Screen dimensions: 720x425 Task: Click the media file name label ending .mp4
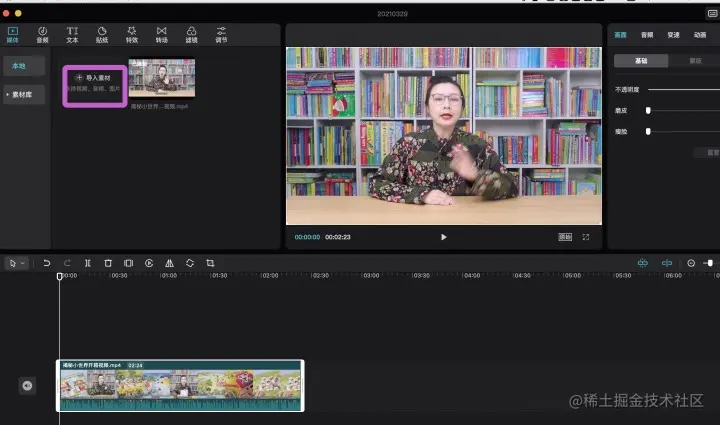[159, 106]
